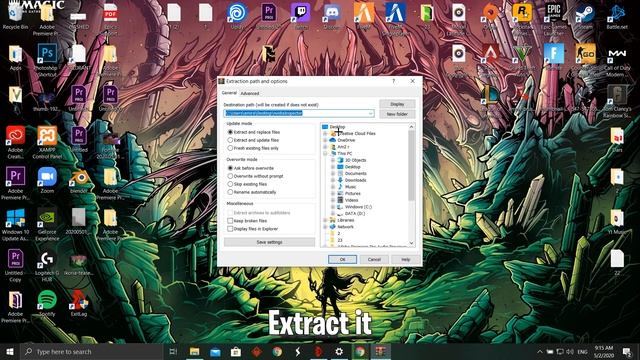Image resolution: width=640 pixels, height=360 pixels.
Task: Click the New folder button
Action: pos(397,114)
